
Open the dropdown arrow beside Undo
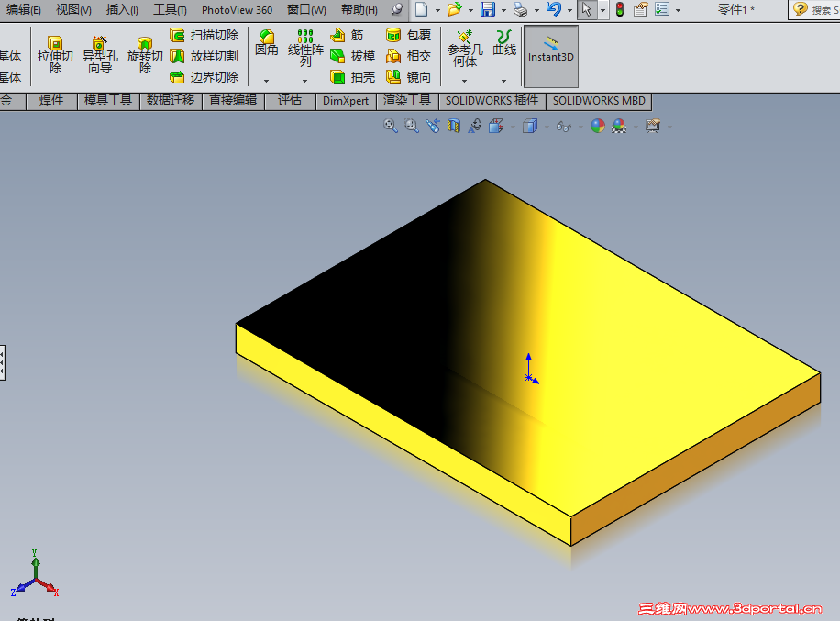tap(569, 10)
